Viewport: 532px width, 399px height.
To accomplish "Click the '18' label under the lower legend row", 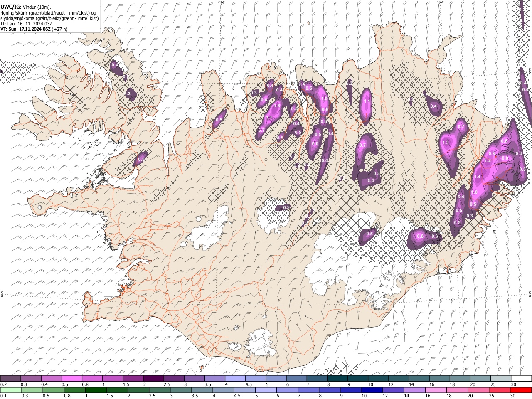I will [x=449, y=396].
